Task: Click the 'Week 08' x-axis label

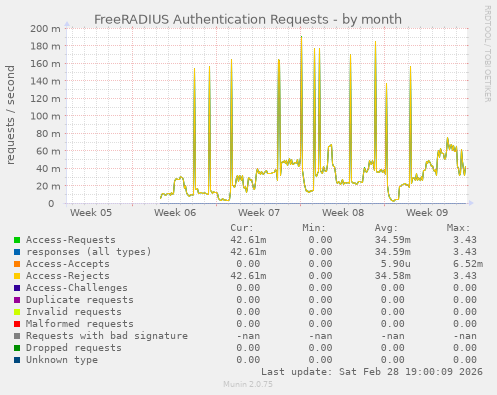Action: [x=343, y=213]
